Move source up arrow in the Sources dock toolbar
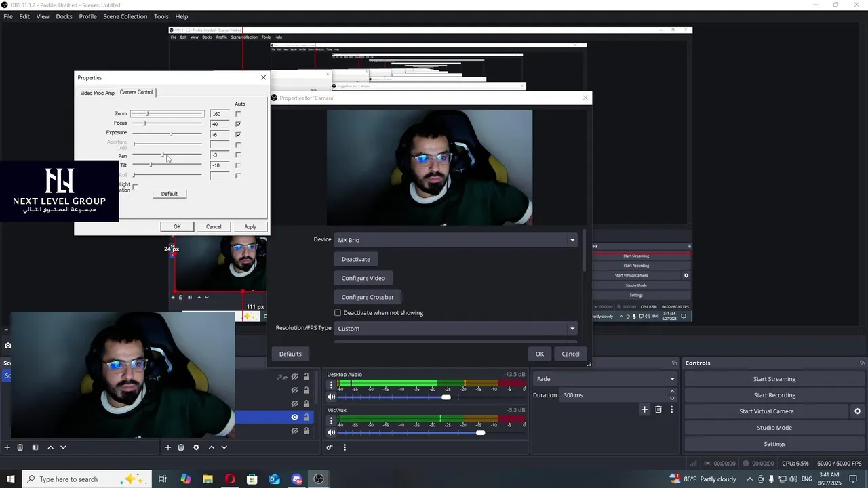868x488 pixels. (211, 447)
